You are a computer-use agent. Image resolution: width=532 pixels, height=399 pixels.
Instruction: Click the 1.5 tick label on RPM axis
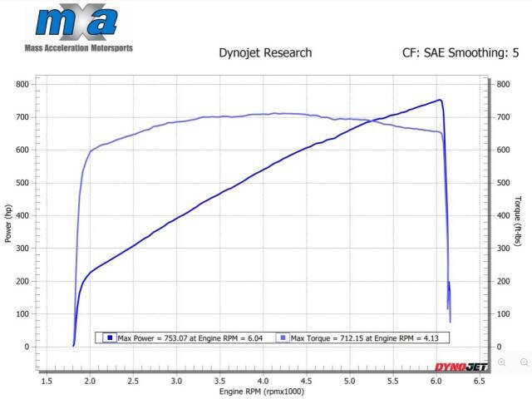(x=47, y=381)
